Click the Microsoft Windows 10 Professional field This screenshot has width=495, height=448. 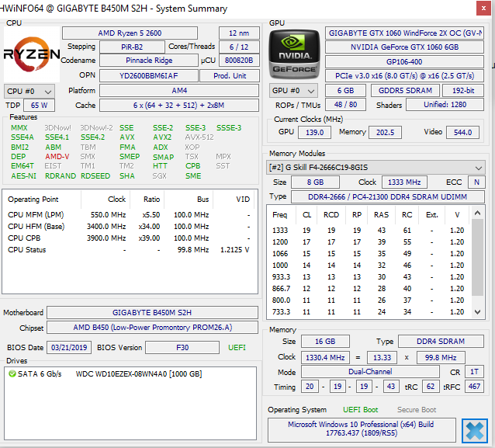[x=362, y=429]
